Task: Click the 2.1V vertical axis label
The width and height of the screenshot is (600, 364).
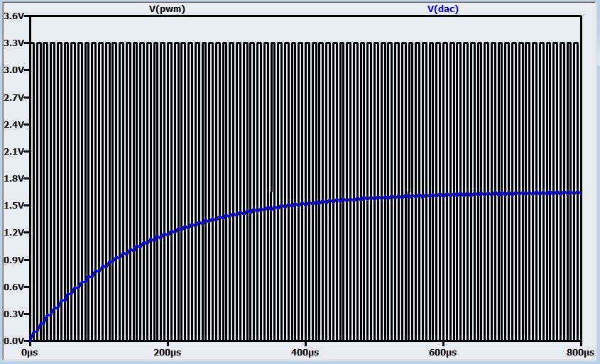Action: 12,151
